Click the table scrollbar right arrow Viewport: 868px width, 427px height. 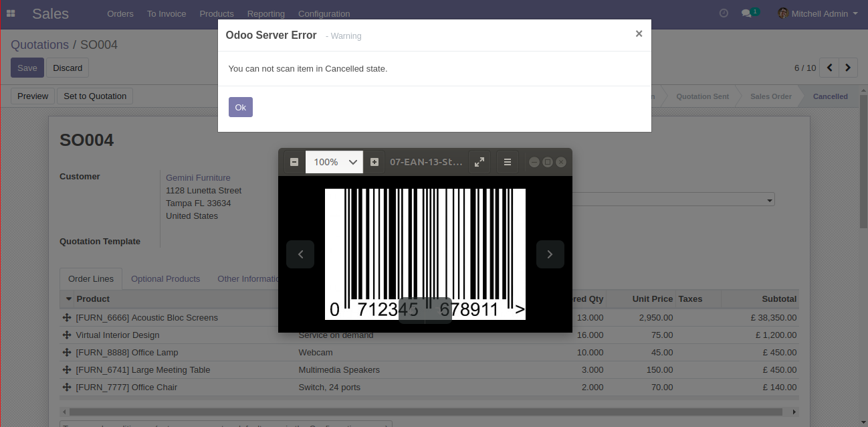(794, 412)
